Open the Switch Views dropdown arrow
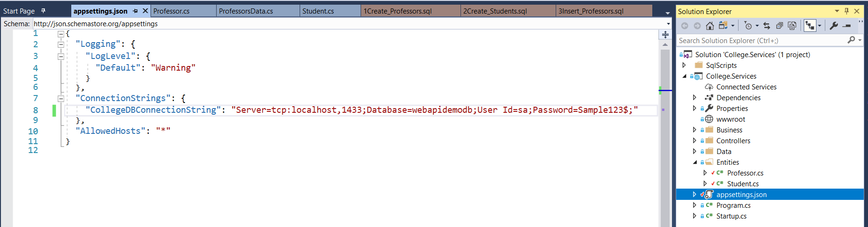 click(732, 26)
